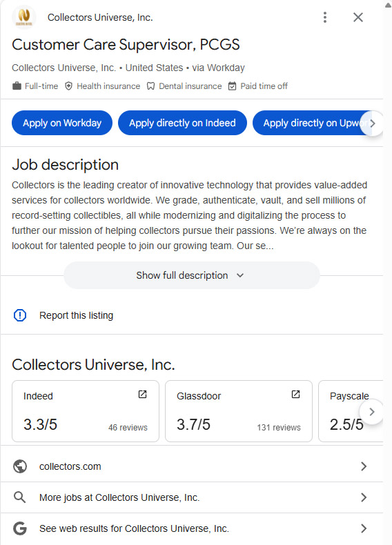Click the magnifier icon for more jobs
The height and width of the screenshot is (545, 392).
(19, 497)
